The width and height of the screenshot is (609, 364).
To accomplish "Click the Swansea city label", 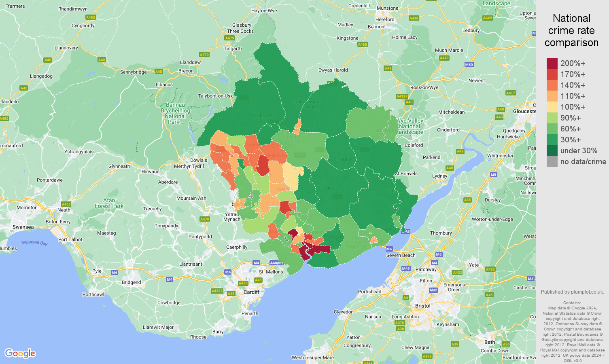I will click(x=23, y=227).
